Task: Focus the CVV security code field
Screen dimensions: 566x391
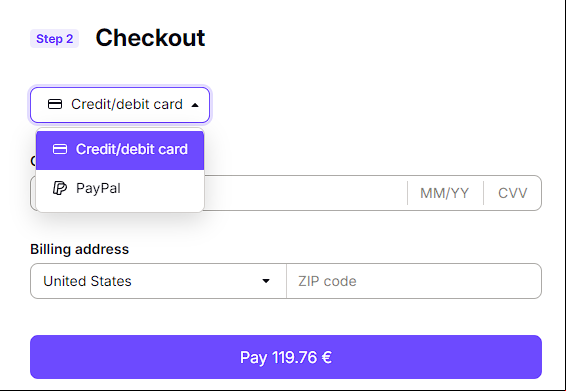Action: click(513, 193)
